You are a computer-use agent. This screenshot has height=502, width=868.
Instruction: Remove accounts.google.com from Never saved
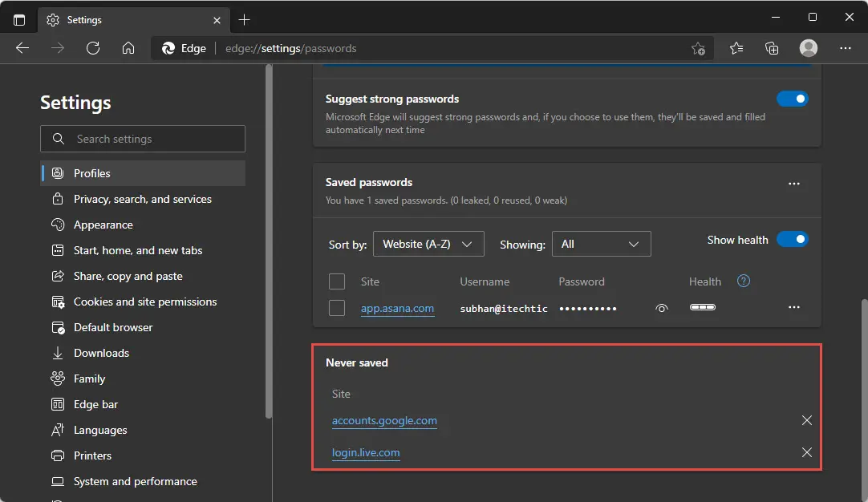click(806, 420)
